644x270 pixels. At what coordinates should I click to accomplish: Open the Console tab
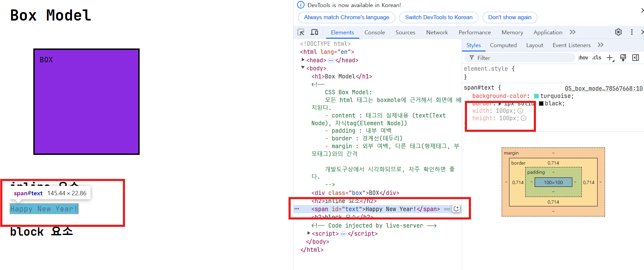click(374, 32)
